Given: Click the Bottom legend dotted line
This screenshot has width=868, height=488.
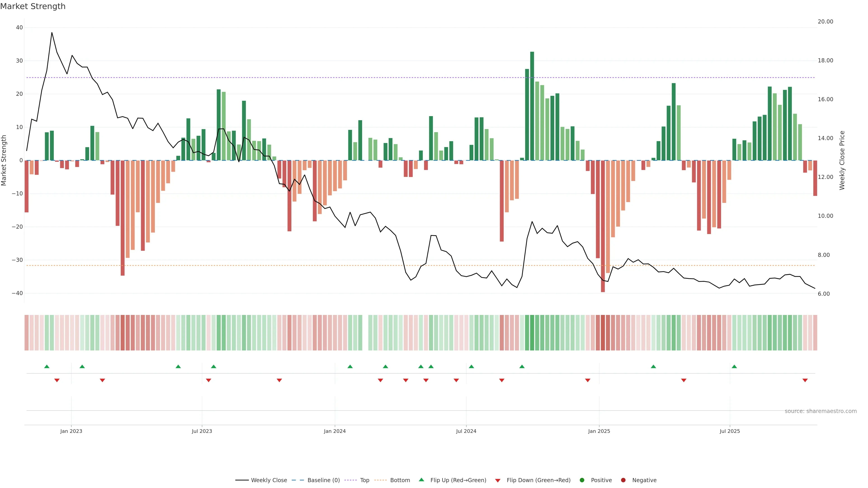Looking at the screenshot, I should [x=380, y=480].
